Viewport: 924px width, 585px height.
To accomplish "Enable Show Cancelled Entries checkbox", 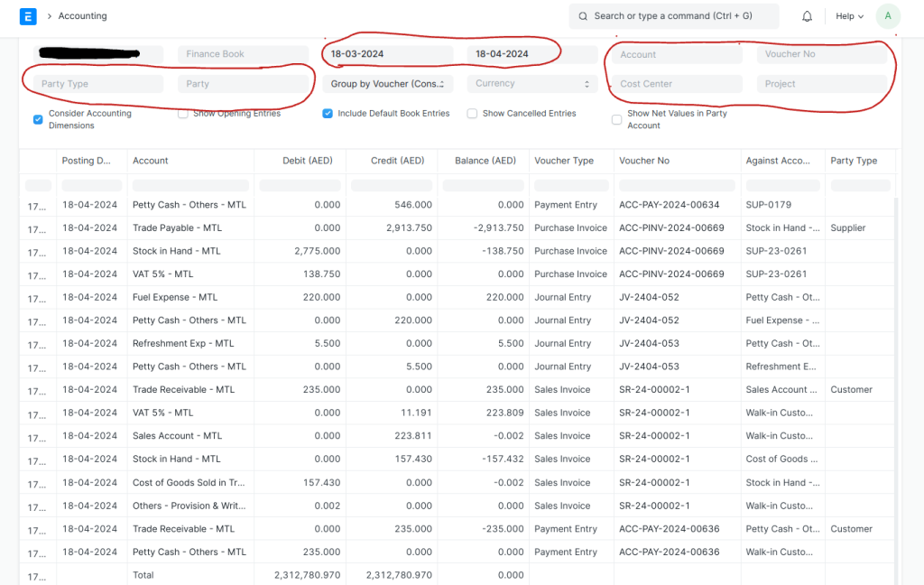I will point(472,114).
